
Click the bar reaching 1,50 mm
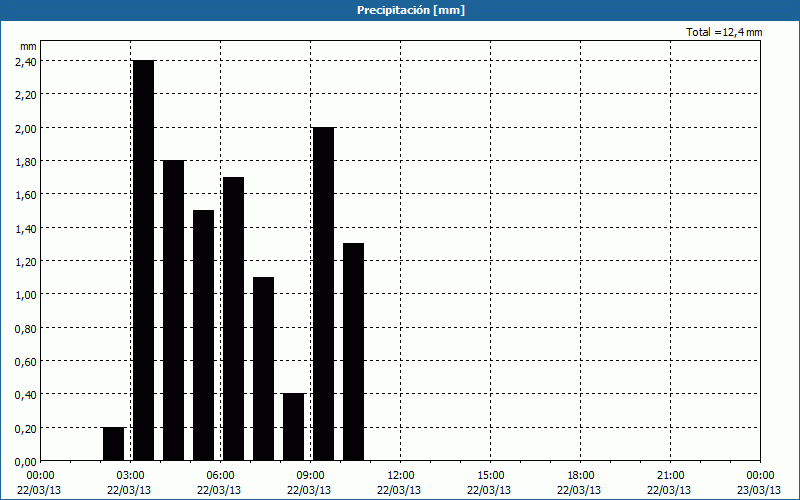pyautogui.click(x=204, y=335)
